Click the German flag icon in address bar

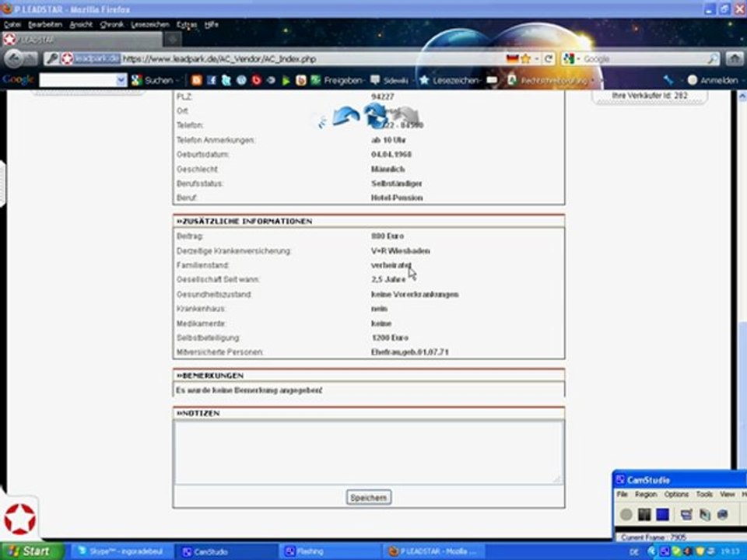[512, 58]
